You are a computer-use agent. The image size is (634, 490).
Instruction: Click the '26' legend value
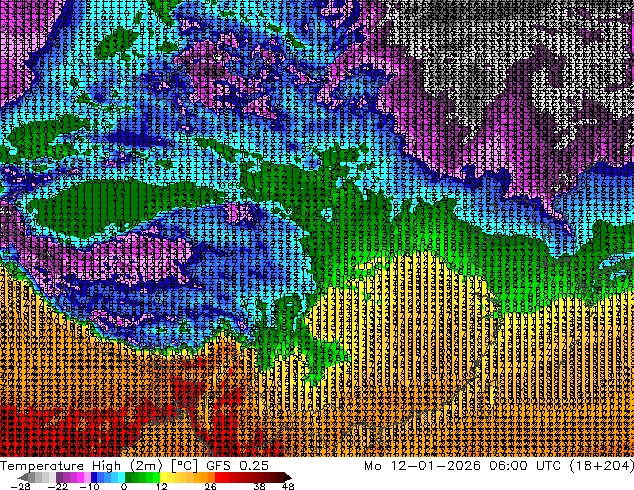(x=210, y=486)
